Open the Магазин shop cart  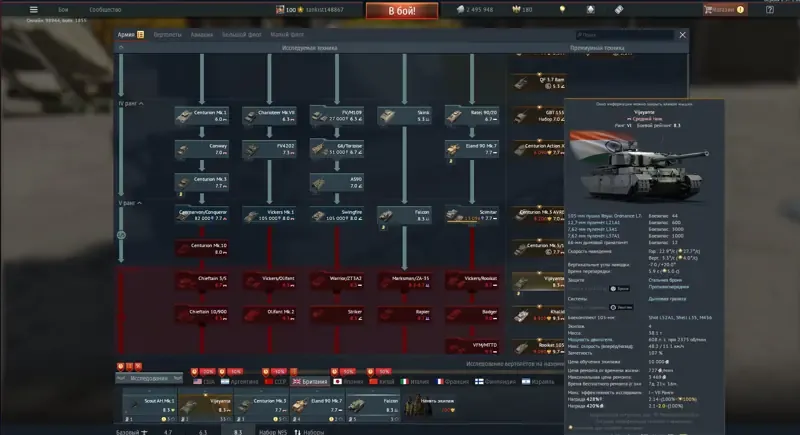[x=724, y=10]
